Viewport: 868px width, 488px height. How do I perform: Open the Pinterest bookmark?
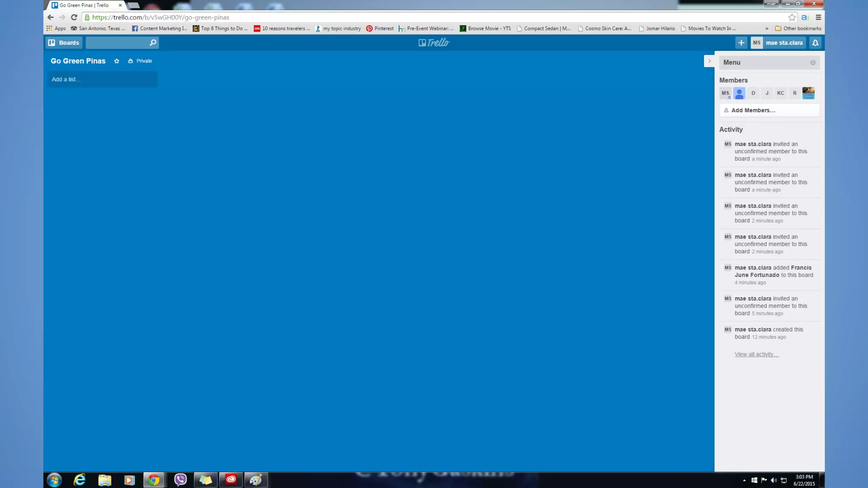point(380,28)
